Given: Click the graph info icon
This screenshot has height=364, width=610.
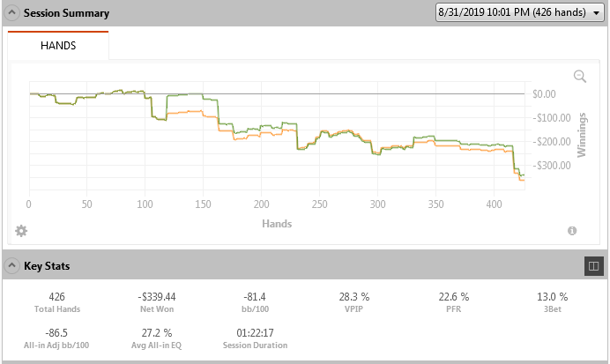Looking at the screenshot, I should (572, 231).
